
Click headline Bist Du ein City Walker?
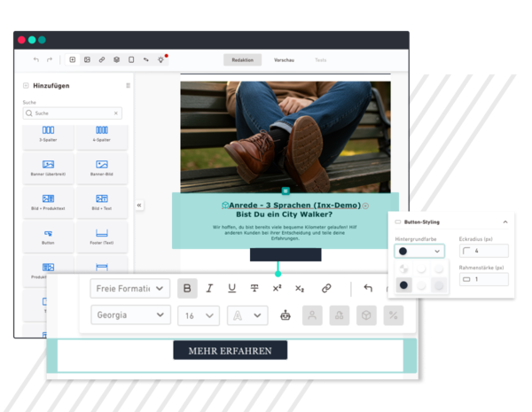click(x=285, y=214)
